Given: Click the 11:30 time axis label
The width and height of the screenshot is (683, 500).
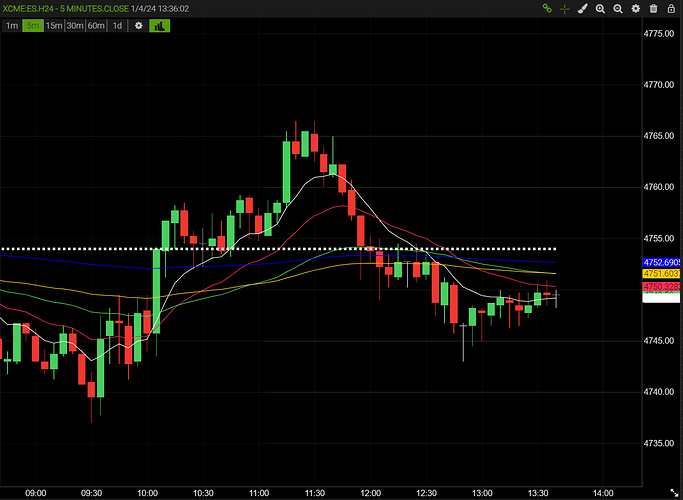Looking at the screenshot, I should pyautogui.click(x=314, y=493).
